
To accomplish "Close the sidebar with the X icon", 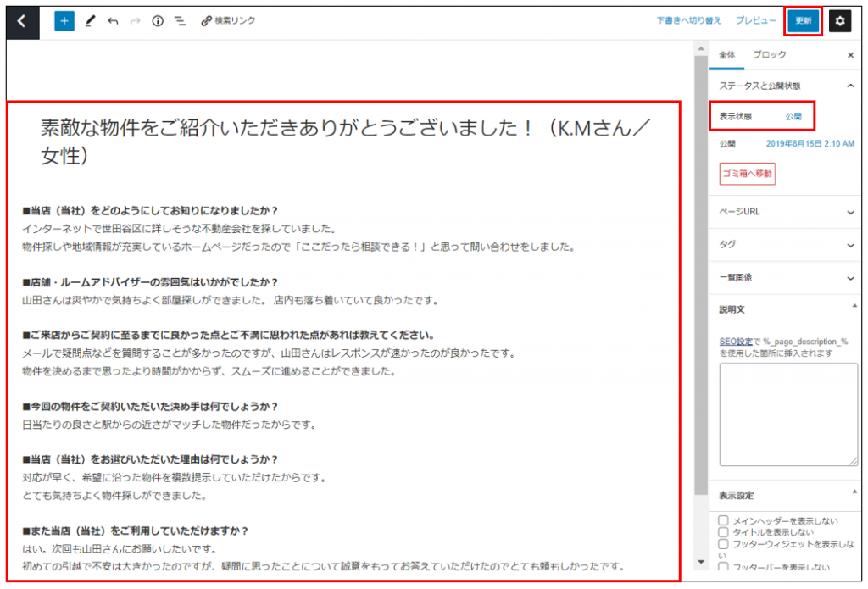I will click(850, 55).
